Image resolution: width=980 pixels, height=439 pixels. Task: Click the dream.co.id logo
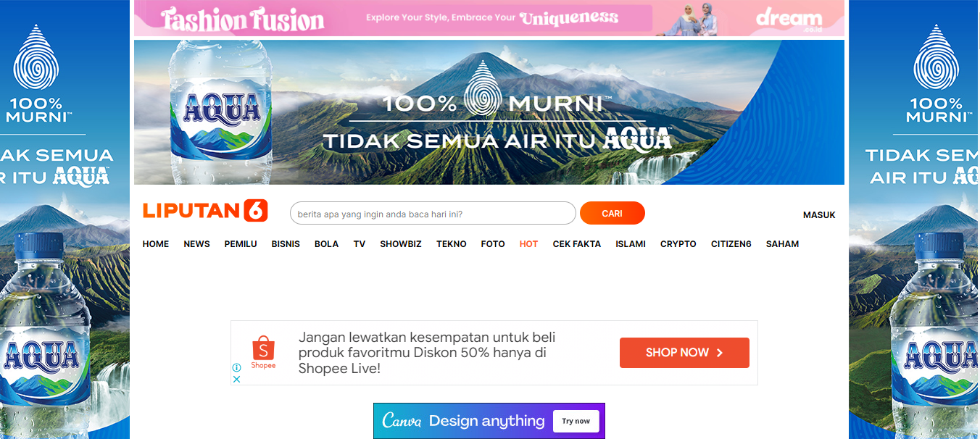789,18
